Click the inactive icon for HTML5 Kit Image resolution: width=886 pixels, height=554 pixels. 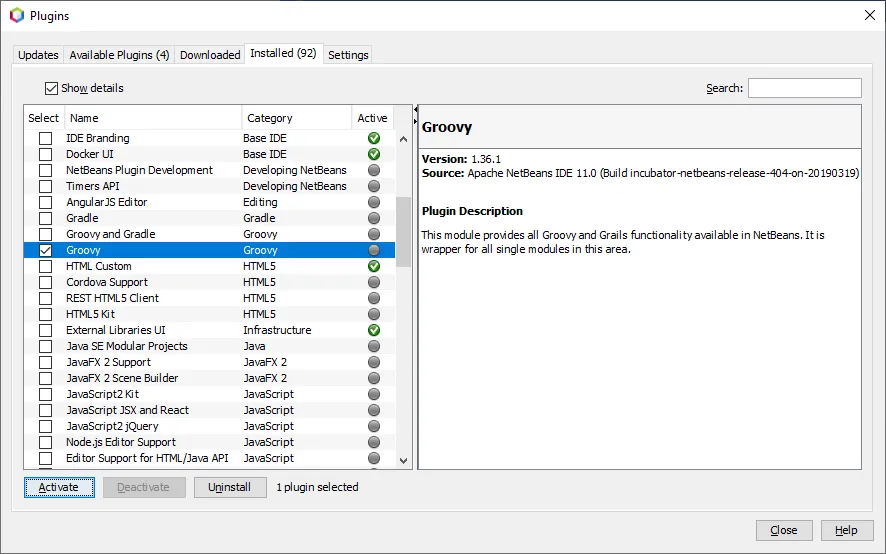[373, 314]
